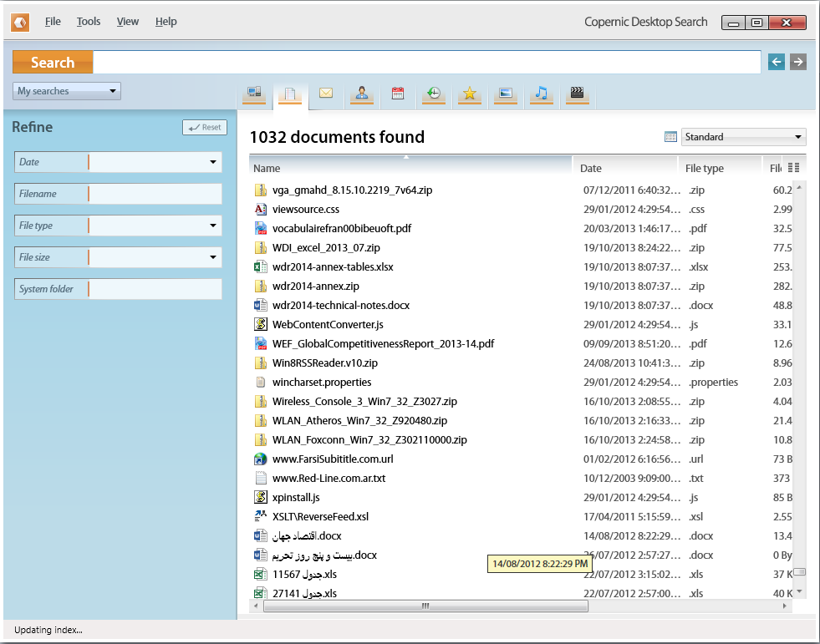Select the Files documents category icon

coord(290,94)
